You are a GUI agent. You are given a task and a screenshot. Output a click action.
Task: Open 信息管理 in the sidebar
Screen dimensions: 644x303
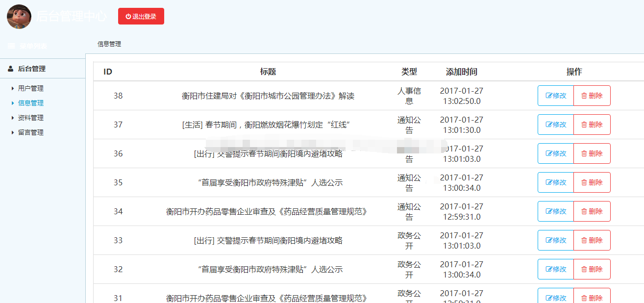[31, 103]
